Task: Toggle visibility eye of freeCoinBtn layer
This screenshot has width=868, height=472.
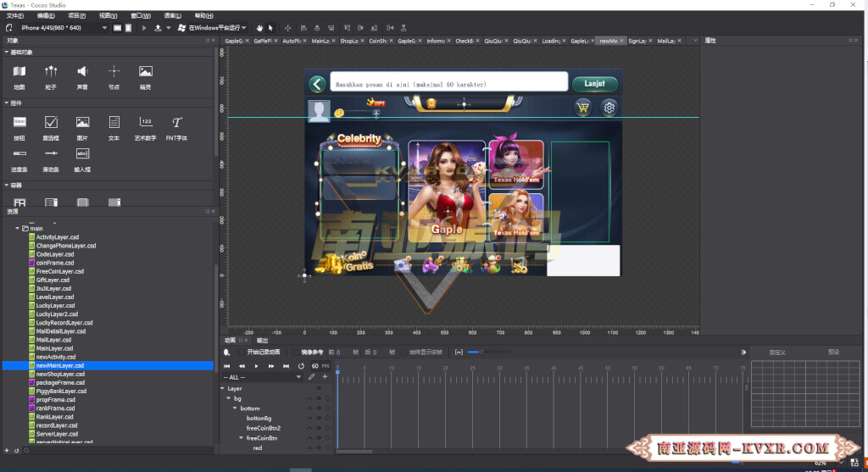Action: click(x=319, y=438)
